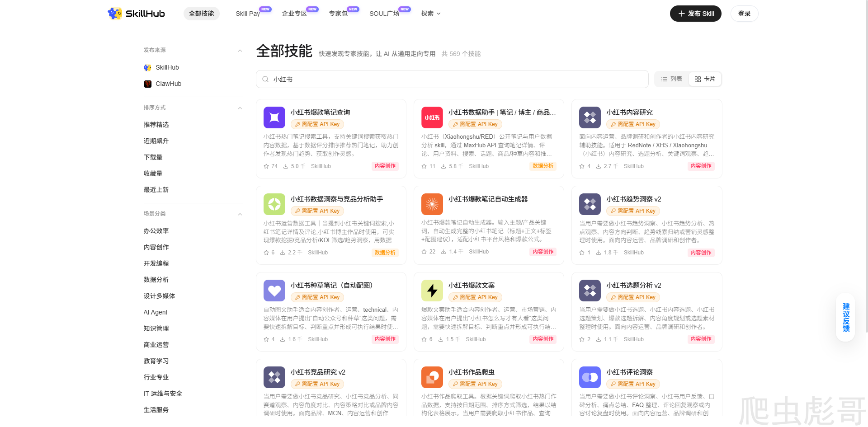Filter by 教育学习 category
The width and height of the screenshot is (868, 427).
pyautogui.click(x=156, y=361)
